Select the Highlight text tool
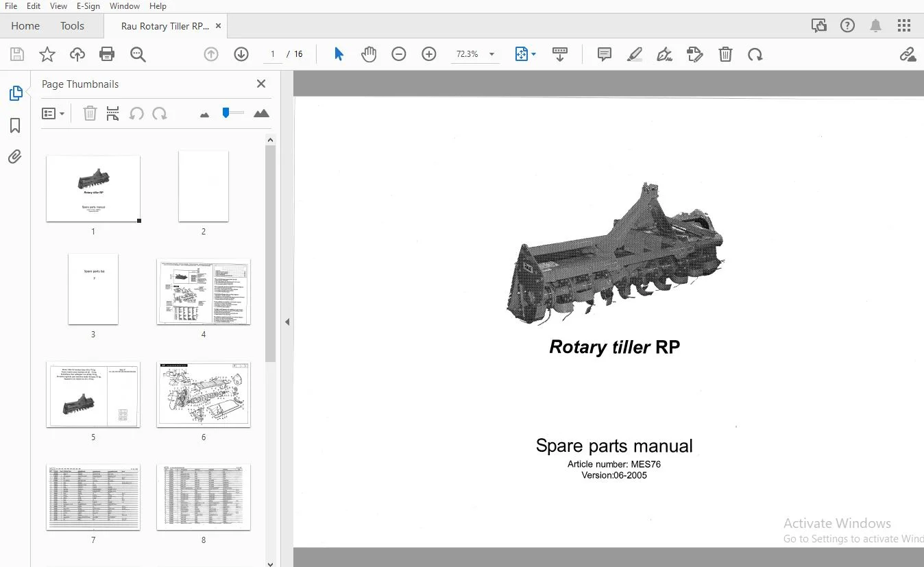924x567 pixels. [x=635, y=54]
